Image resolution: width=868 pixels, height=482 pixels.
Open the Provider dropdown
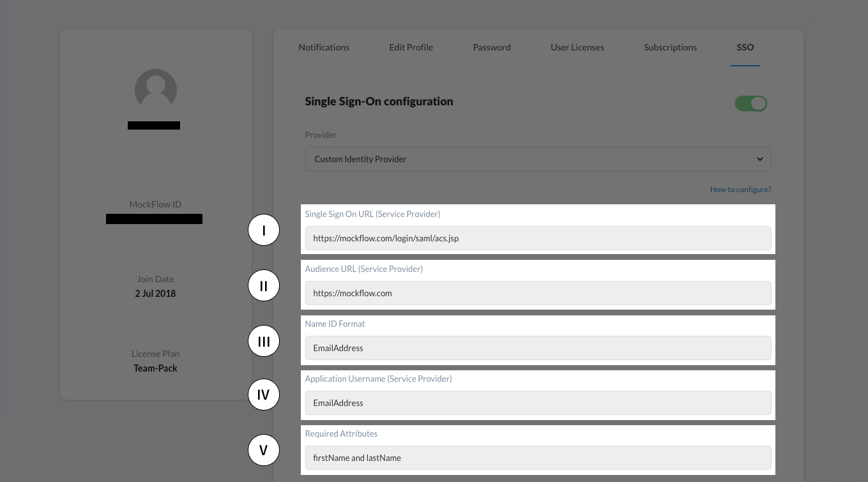click(x=538, y=159)
